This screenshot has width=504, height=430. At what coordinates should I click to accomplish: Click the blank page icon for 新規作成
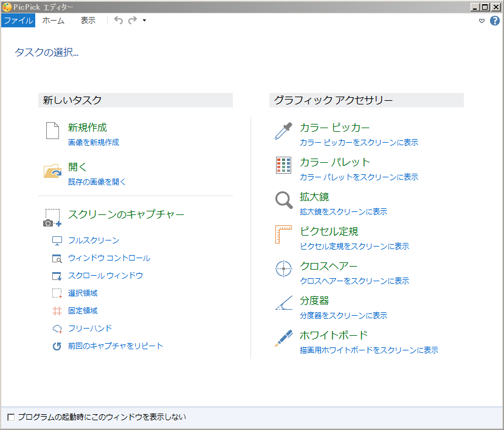(x=52, y=131)
